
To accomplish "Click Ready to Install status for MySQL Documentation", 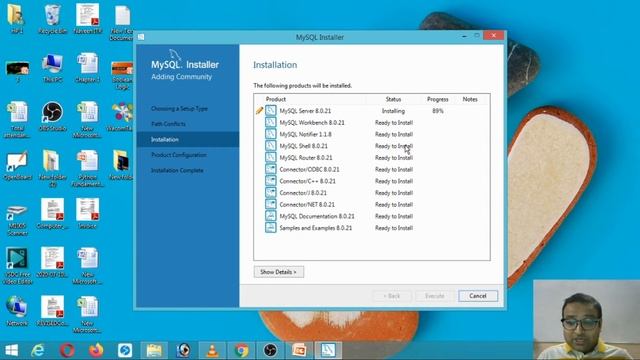I will 394,216.
